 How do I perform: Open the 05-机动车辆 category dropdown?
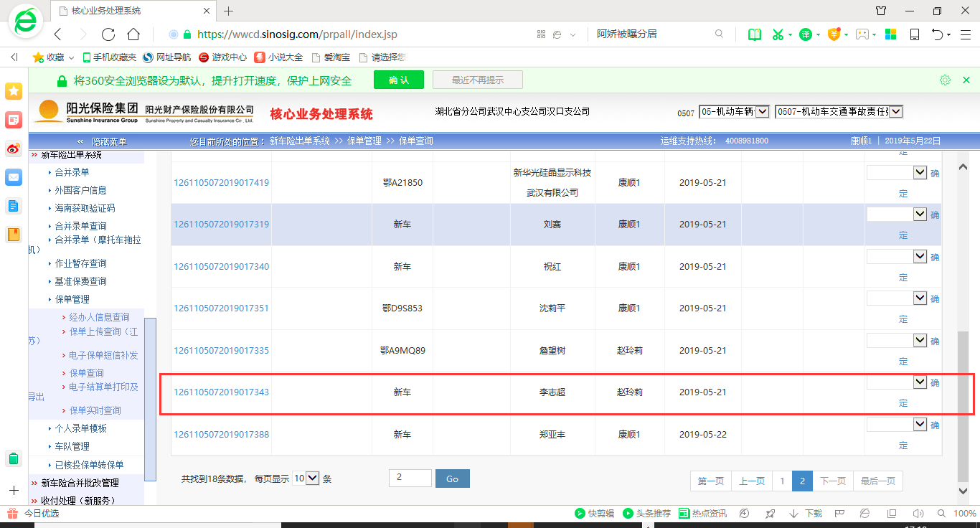coord(733,112)
